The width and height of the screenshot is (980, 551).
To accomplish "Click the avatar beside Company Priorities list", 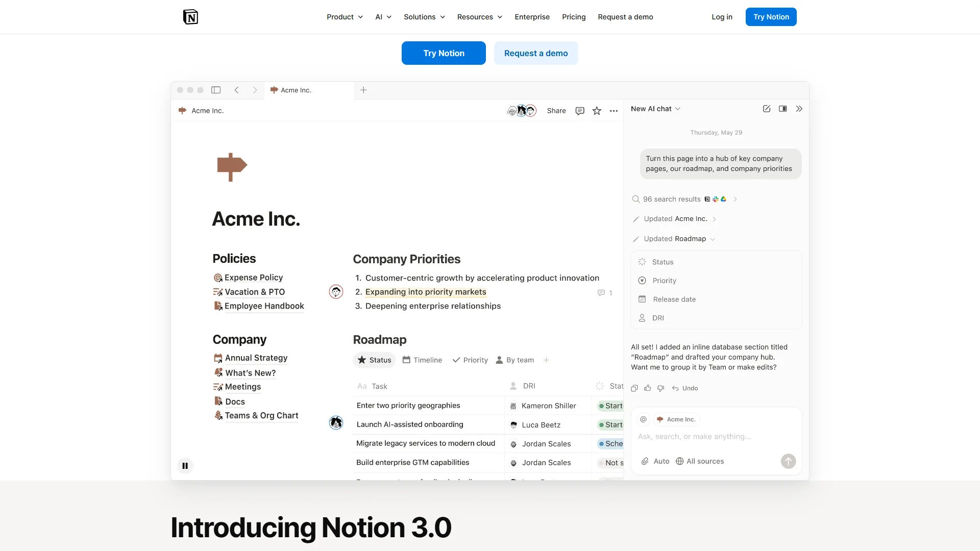I will point(336,292).
